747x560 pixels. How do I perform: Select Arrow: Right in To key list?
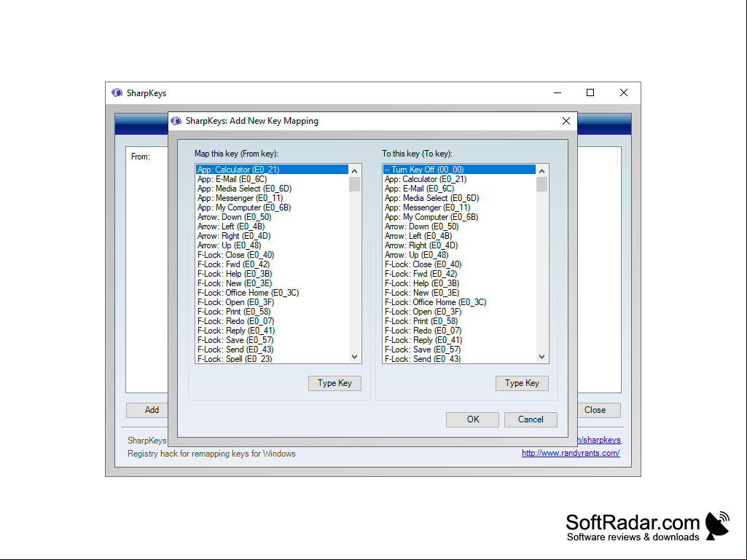coord(459,245)
